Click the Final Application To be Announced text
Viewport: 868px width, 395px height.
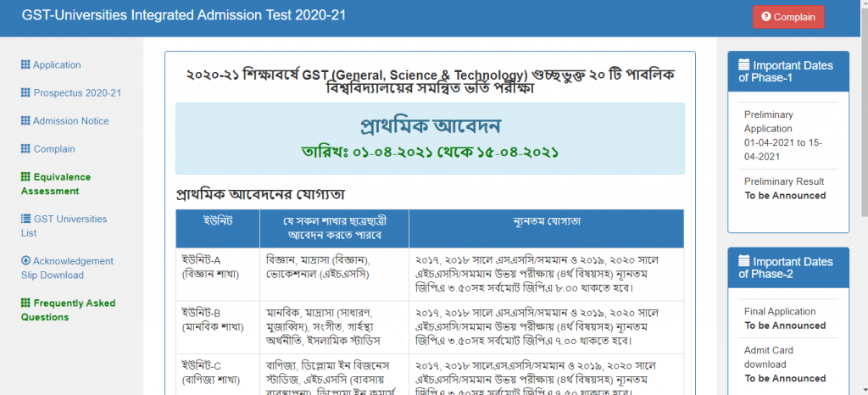point(785,318)
